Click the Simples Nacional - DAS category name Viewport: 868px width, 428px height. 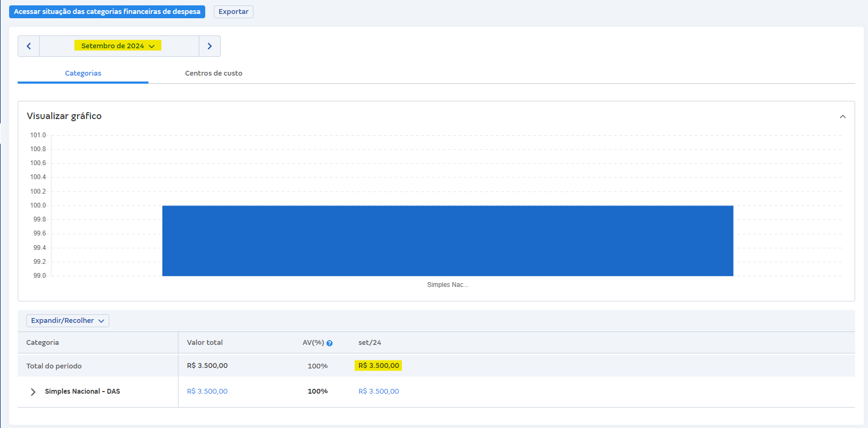[83, 392]
